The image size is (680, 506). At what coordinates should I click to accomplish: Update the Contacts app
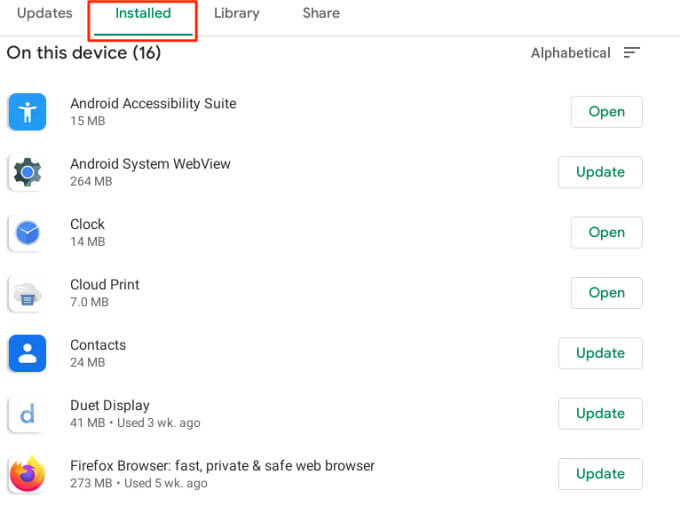600,353
